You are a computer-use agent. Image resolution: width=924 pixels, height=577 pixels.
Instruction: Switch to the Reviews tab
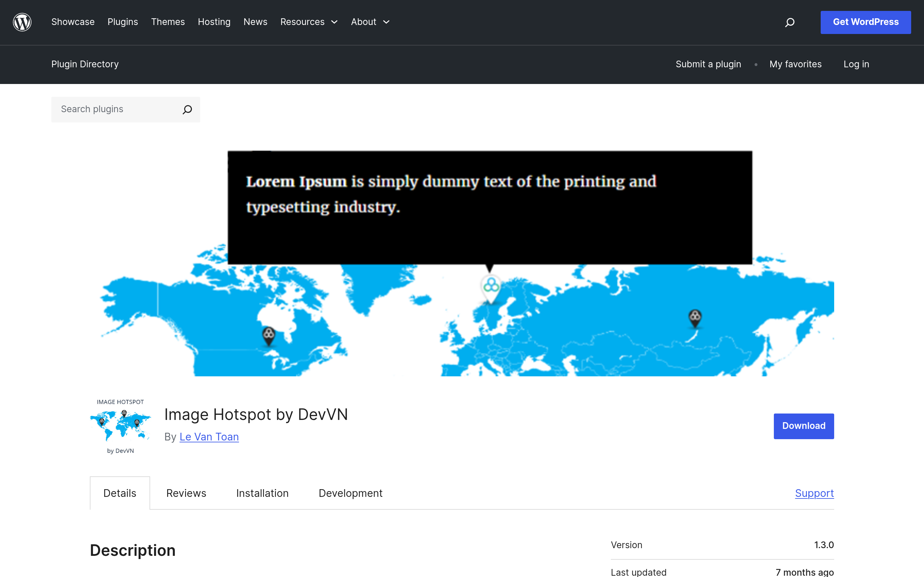[x=186, y=493]
